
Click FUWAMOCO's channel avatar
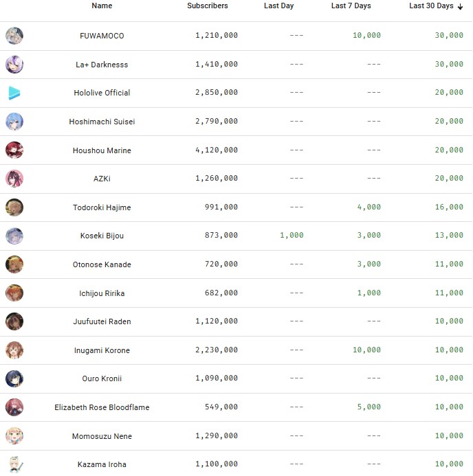pos(14,36)
